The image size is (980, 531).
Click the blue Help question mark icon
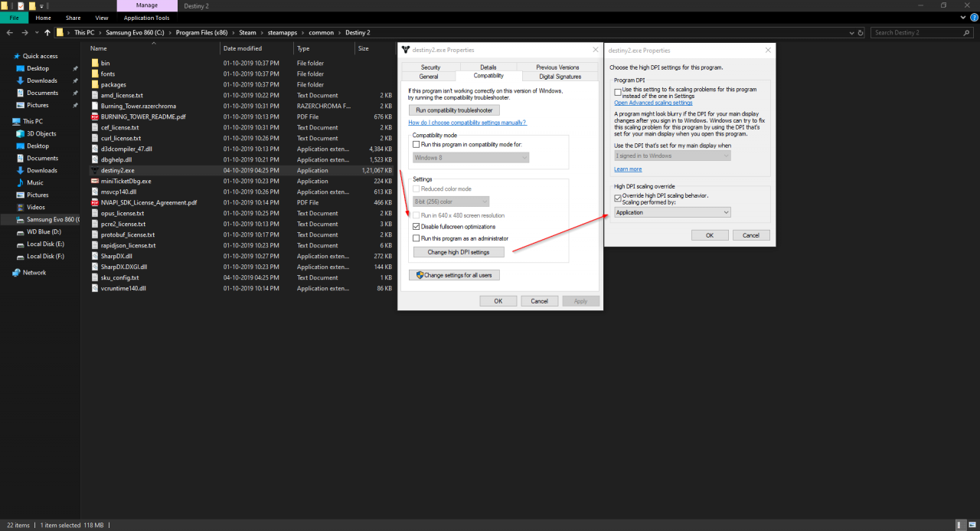point(973,18)
